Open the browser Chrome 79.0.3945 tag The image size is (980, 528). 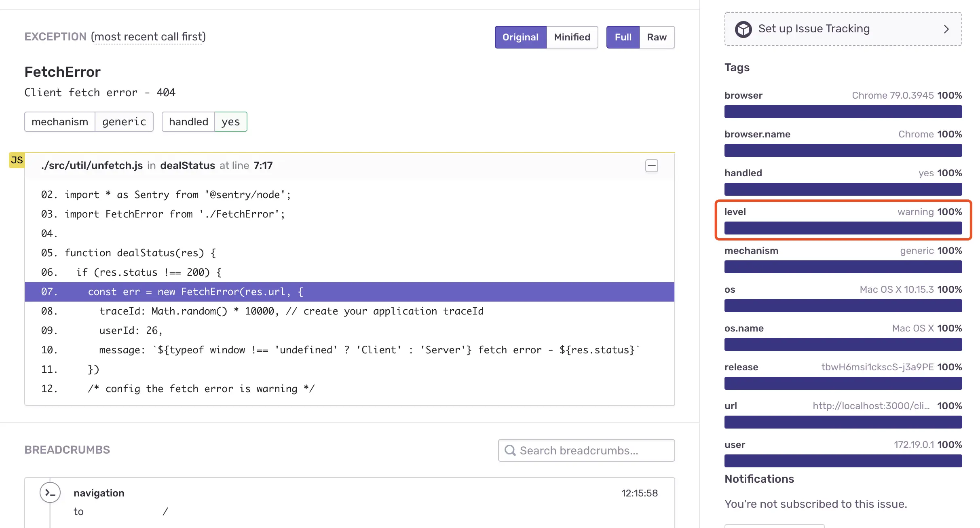(892, 95)
